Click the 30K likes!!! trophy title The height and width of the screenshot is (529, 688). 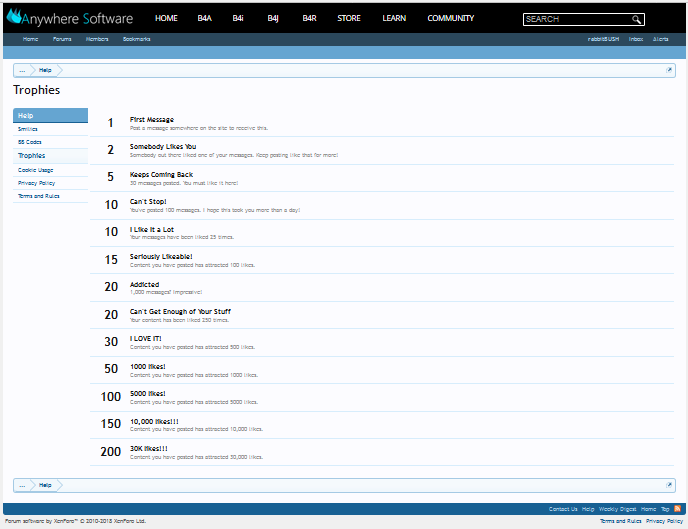pos(149,449)
